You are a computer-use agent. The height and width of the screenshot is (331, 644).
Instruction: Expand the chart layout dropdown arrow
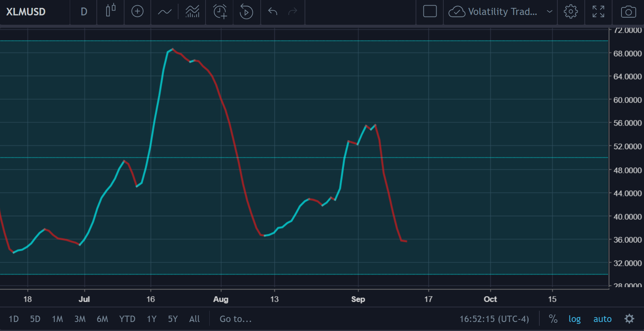pos(549,12)
